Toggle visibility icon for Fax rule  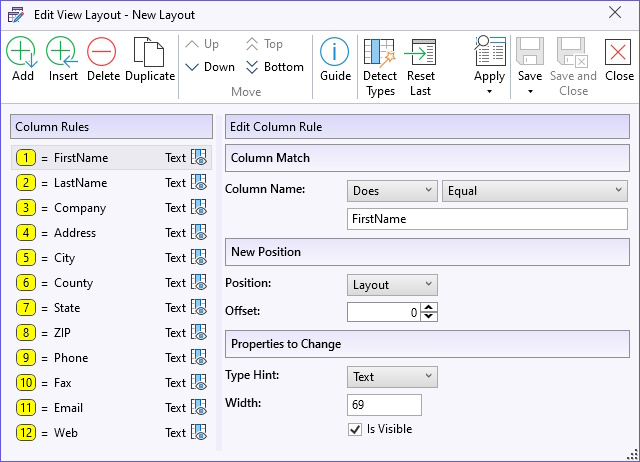[x=199, y=382]
